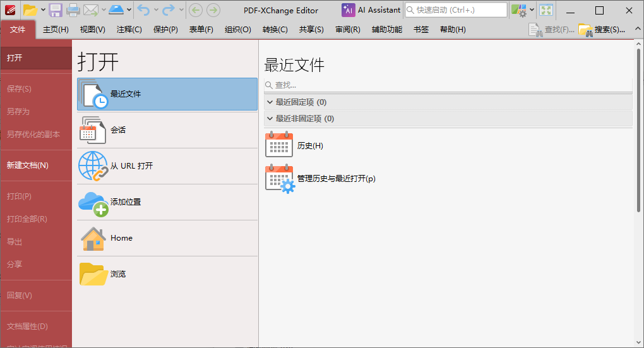Click the open folder icon in toolbar
The image size is (644, 348).
click(30, 10)
